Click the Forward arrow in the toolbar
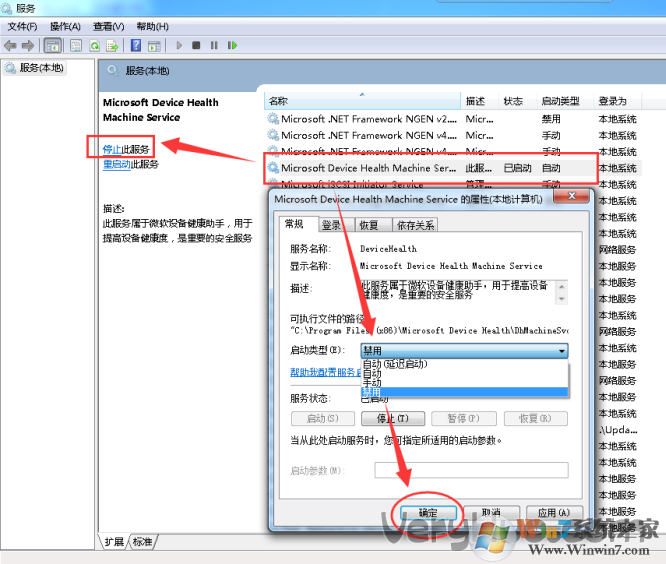The width and height of the screenshot is (666, 564). coord(28,45)
